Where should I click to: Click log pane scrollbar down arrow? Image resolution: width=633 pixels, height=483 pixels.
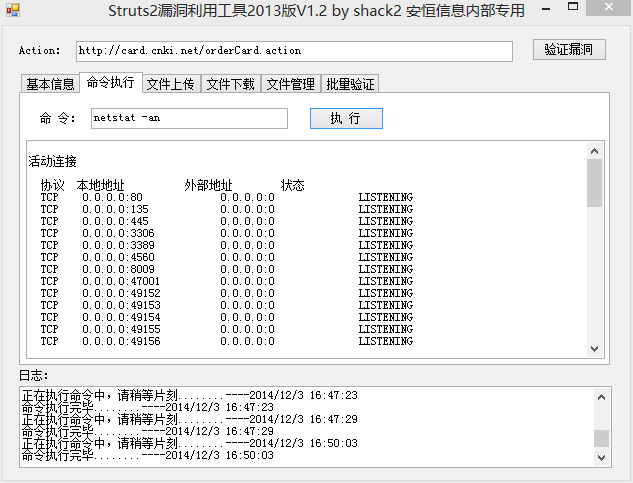[601, 457]
